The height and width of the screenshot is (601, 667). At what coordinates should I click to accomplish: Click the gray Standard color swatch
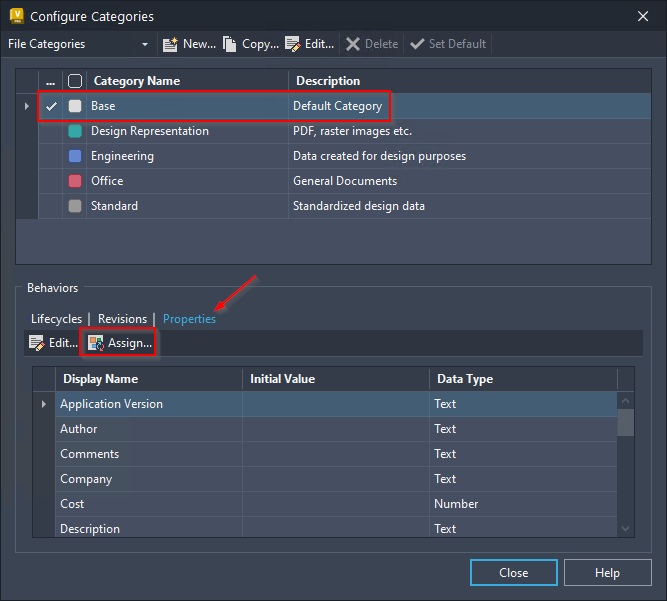click(x=75, y=206)
